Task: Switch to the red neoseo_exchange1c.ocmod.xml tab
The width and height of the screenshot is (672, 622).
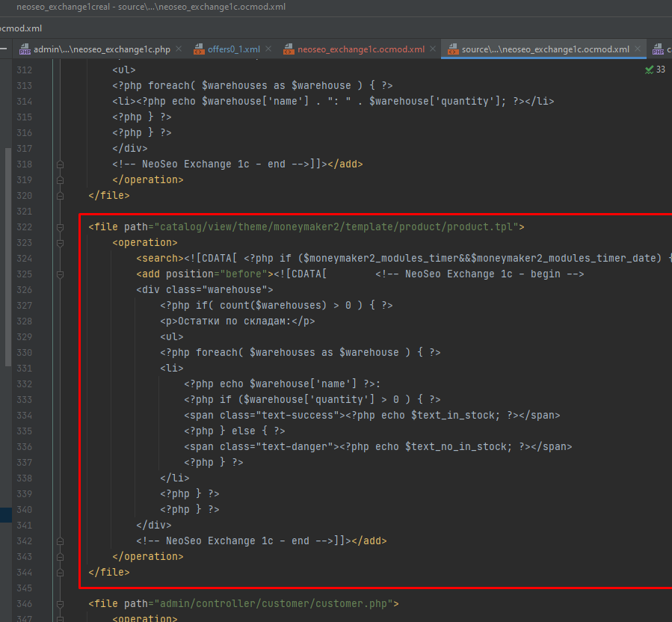Action: click(361, 50)
